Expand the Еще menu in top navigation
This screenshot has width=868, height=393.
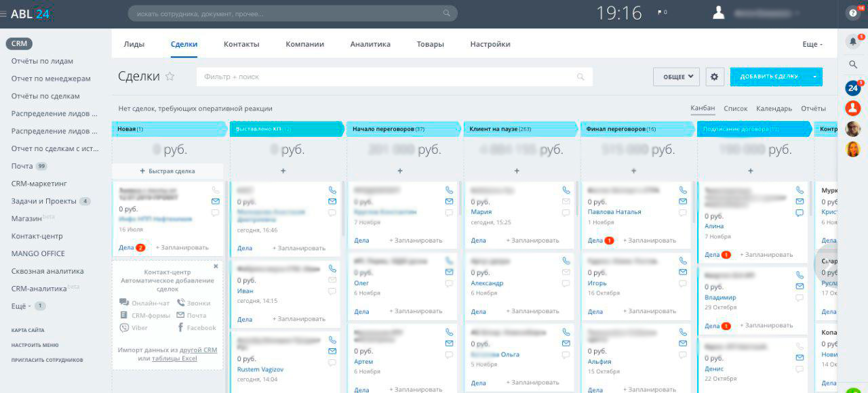[812, 44]
